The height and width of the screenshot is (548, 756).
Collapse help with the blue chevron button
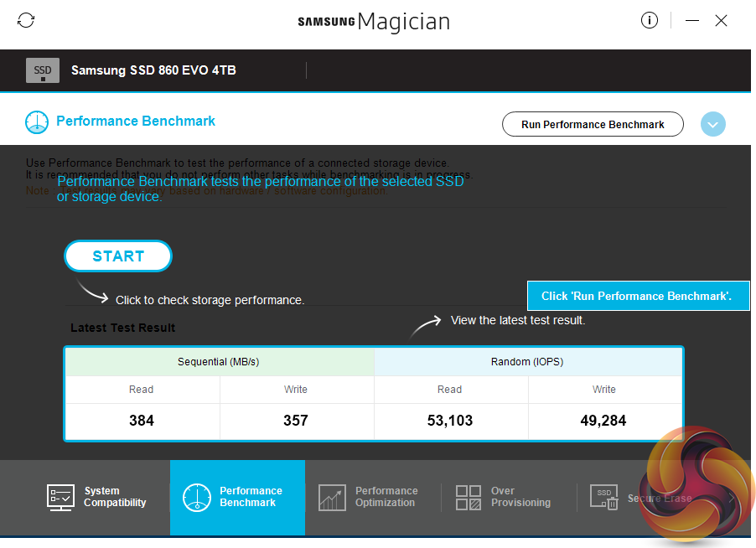tap(712, 124)
